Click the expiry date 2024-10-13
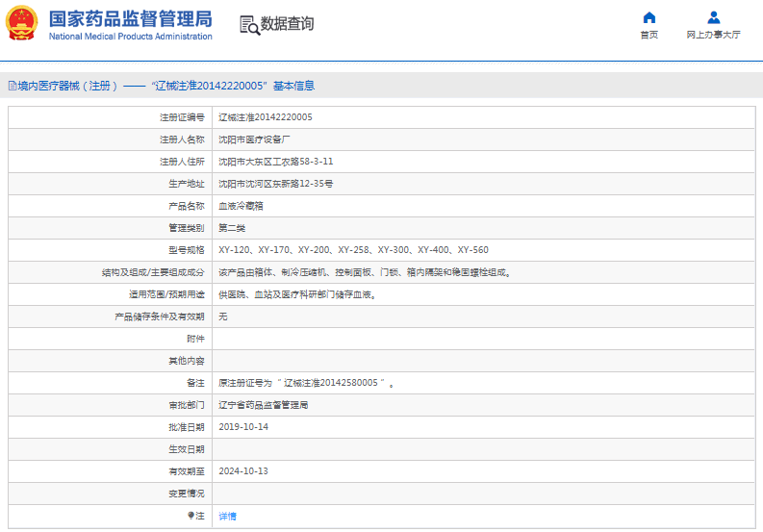Image resolution: width=763 pixels, height=532 pixels. point(243,471)
